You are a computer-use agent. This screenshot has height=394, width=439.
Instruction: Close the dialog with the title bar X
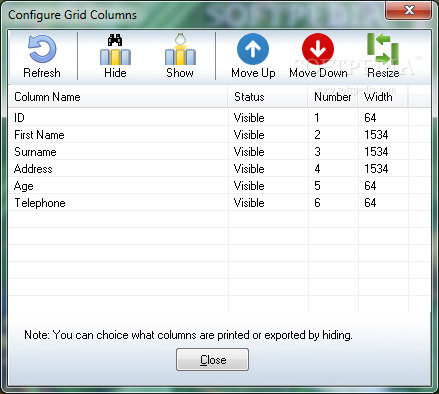[x=409, y=10]
